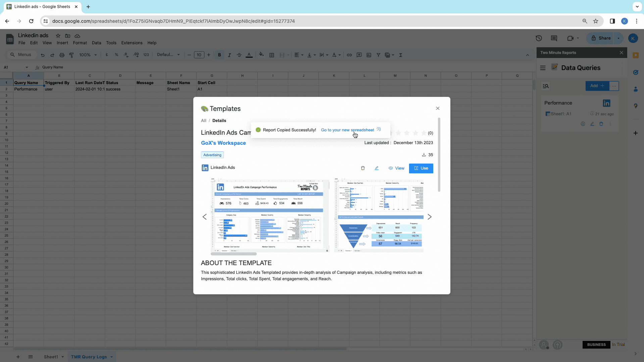644x362 pixels.
Task: Toggle bold formatting
Action: [219, 55]
